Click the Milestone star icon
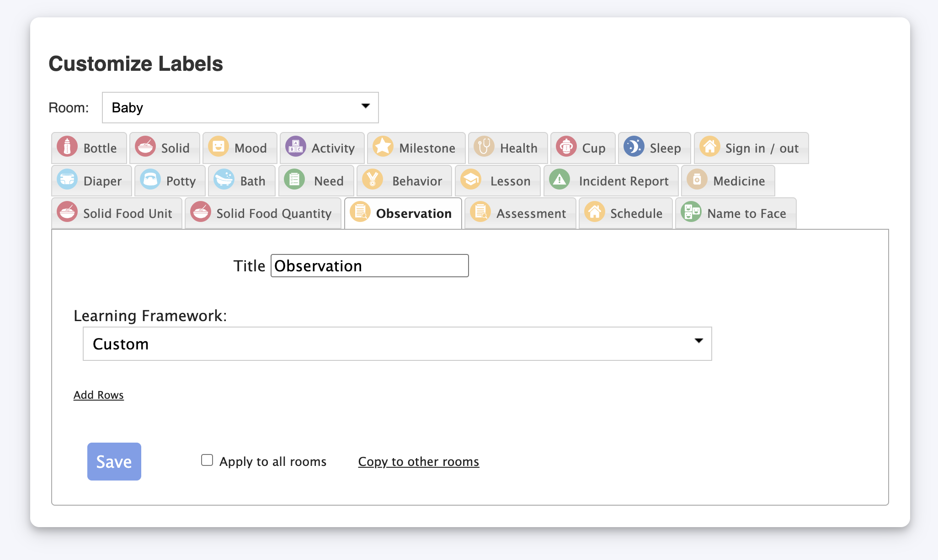938x560 pixels. point(383,147)
